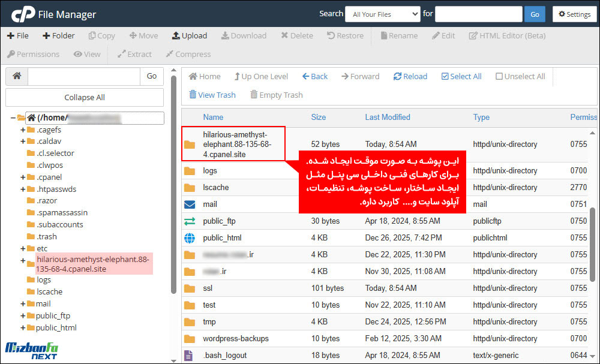Screen dimensions: 600x364
Task: Open the Upload tool
Action: coord(190,35)
